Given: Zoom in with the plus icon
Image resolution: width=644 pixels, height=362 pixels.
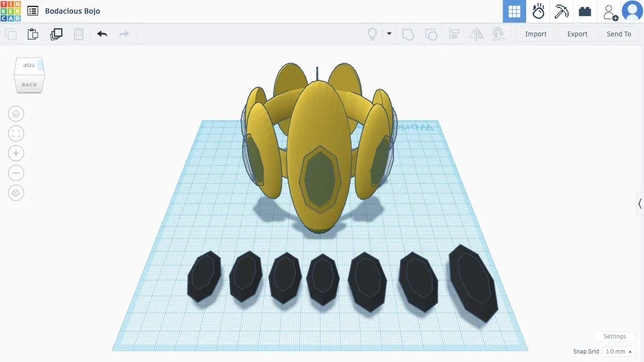Looking at the screenshot, I should coord(16,153).
